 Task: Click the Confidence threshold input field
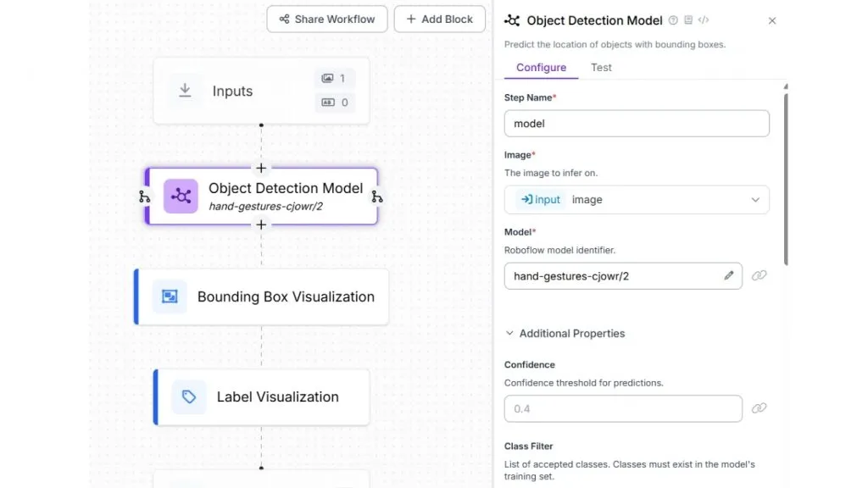pos(623,408)
